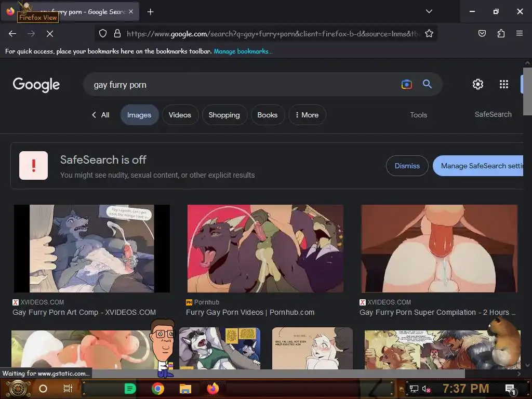
Task: Open File Explorer from the taskbar
Action: [x=185, y=389]
